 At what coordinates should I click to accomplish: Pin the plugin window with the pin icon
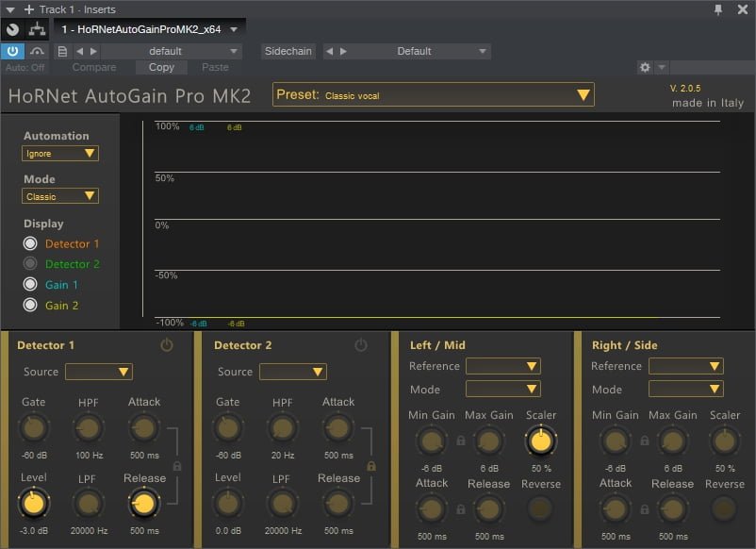tap(718, 9)
